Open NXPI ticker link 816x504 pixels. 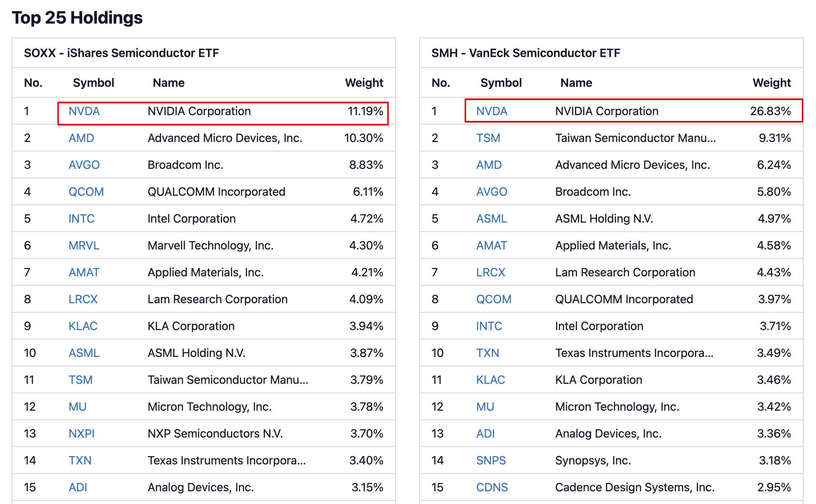coord(81,434)
